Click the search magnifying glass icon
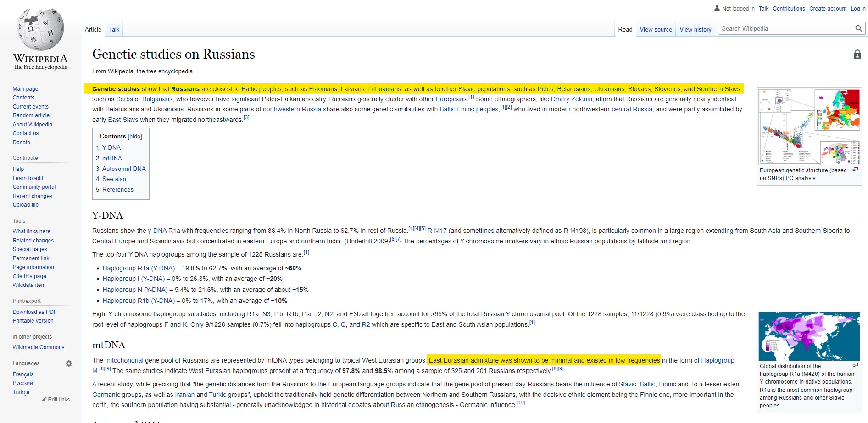This screenshot has height=423, width=868. click(858, 28)
